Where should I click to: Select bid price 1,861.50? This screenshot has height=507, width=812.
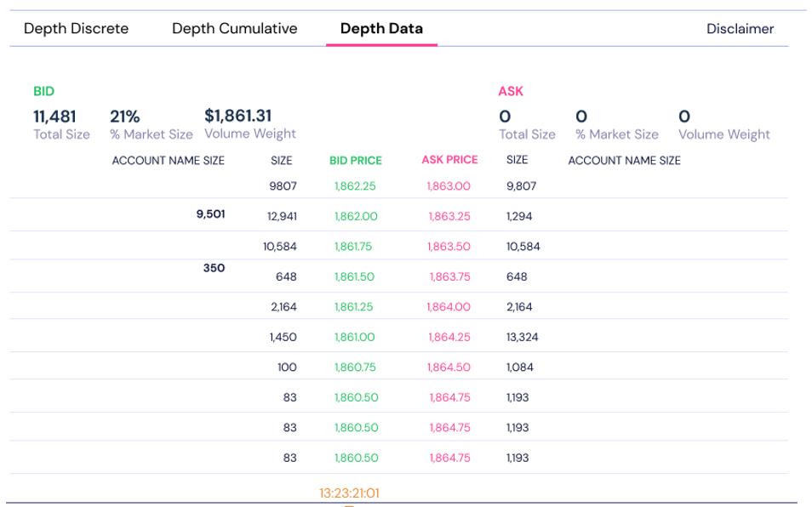point(354,276)
